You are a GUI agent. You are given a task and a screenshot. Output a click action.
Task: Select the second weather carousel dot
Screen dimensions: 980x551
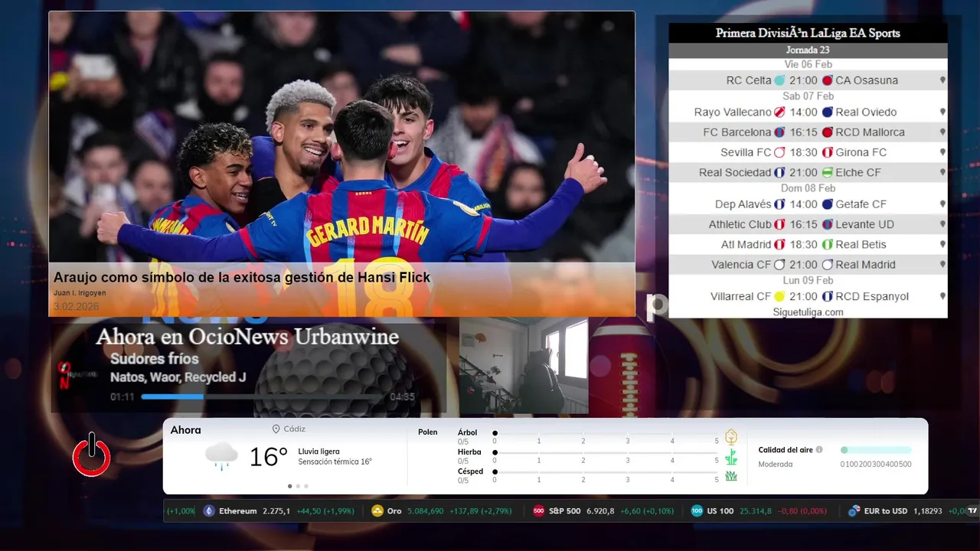click(x=298, y=486)
